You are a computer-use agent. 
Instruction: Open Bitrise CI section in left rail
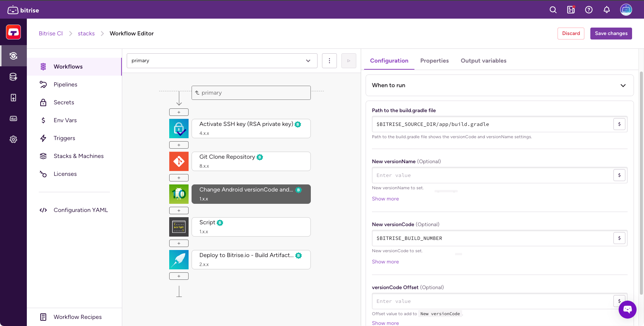[13, 56]
